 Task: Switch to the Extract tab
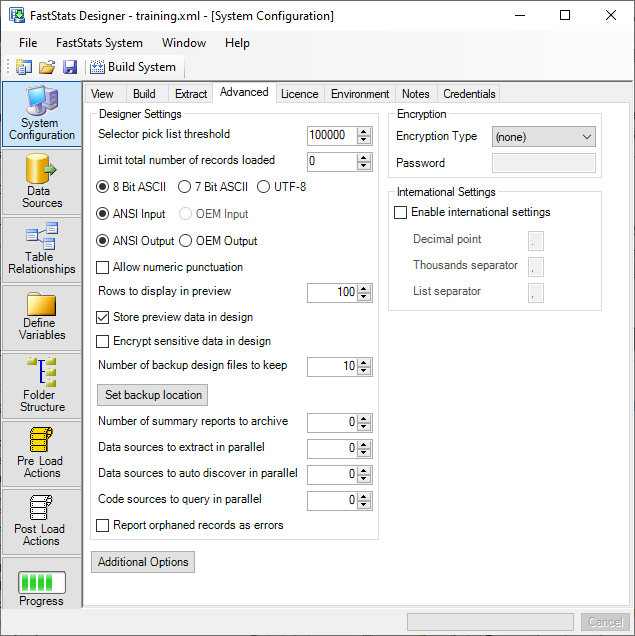[191, 94]
